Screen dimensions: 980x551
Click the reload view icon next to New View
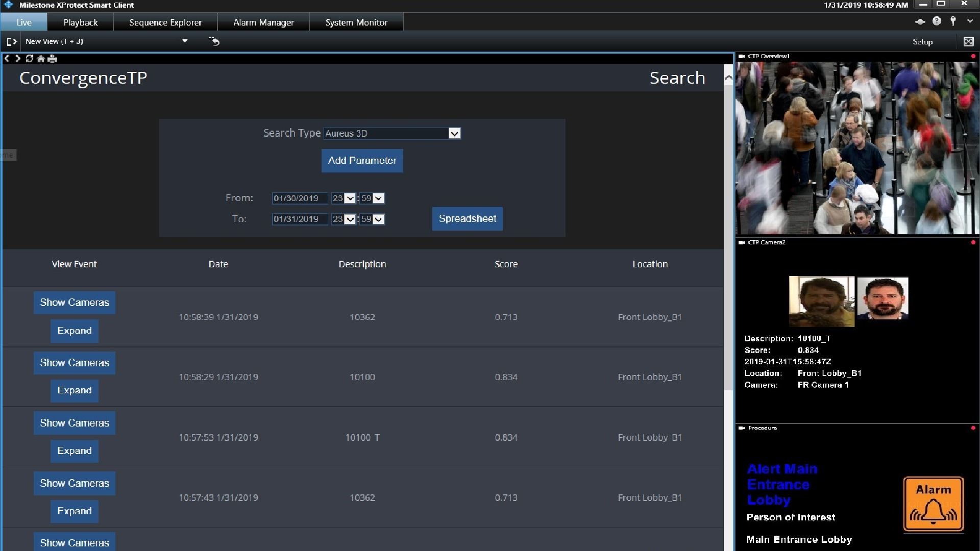[214, 41]
